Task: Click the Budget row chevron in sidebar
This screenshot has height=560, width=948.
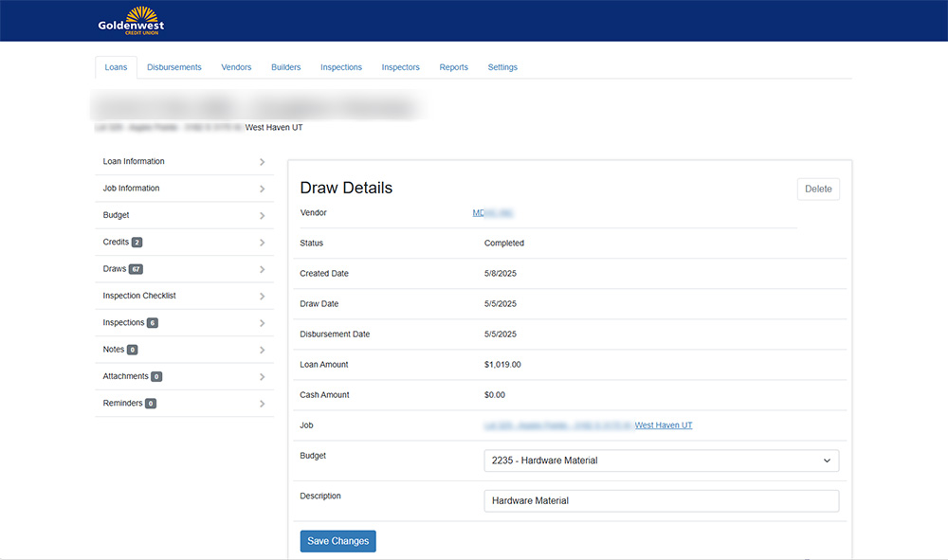Action: (x=262, y=216)
